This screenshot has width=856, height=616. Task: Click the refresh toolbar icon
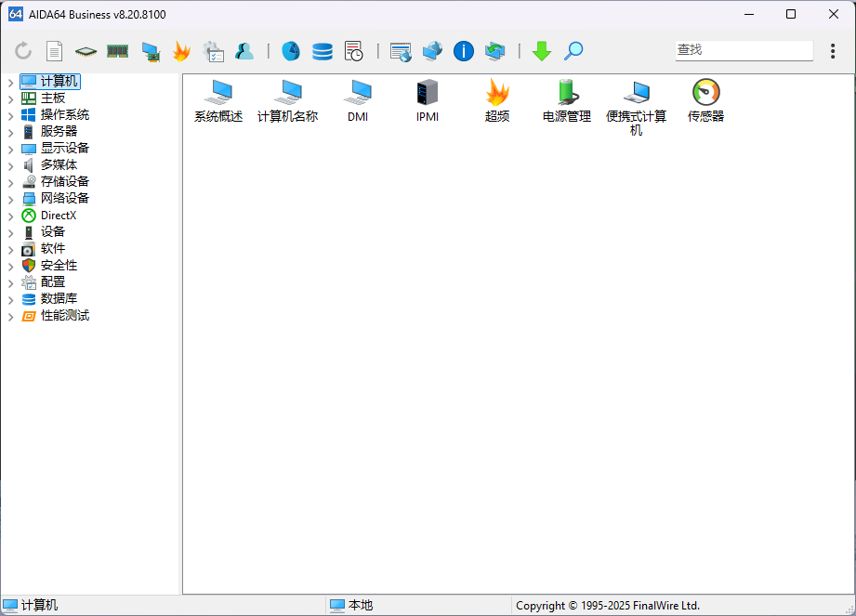pos(22,51)
